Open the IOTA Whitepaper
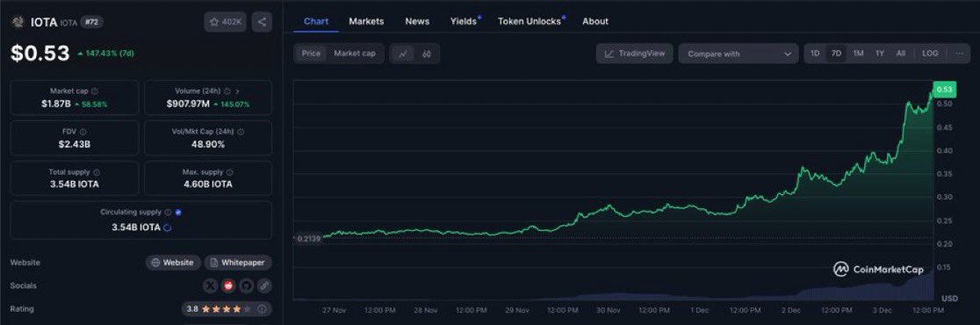The height and width of the screenshot is (325, 980). [x=238, y=263]
